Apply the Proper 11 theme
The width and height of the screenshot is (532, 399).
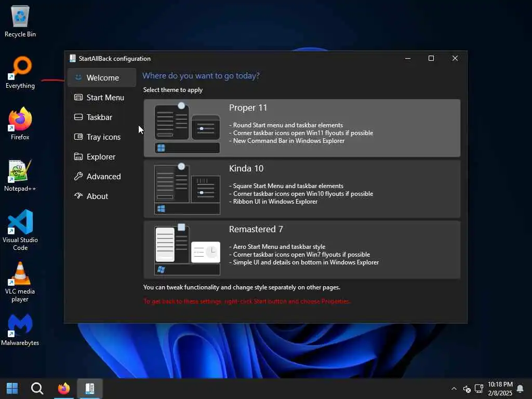tap(302, 128)
